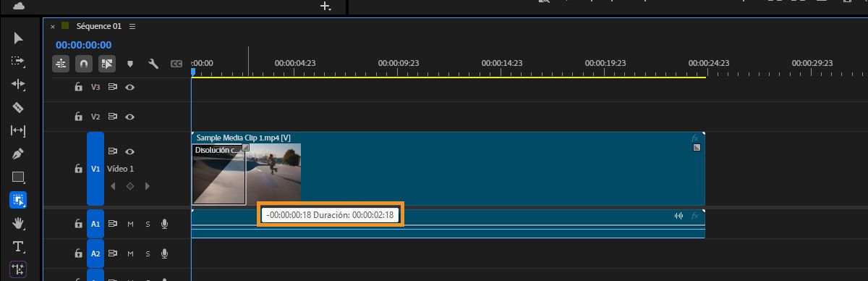The image size is (868, 281).
Task: Solo track A1 with S button
Action: click(x=148, y=225)
